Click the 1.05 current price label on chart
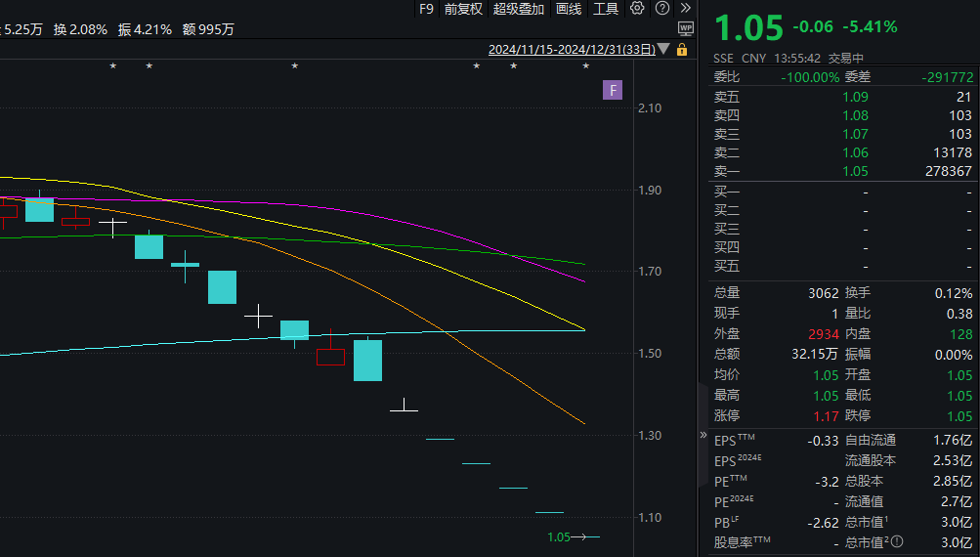Viewport: 980px width, 557px height. [x=559, y=537]
